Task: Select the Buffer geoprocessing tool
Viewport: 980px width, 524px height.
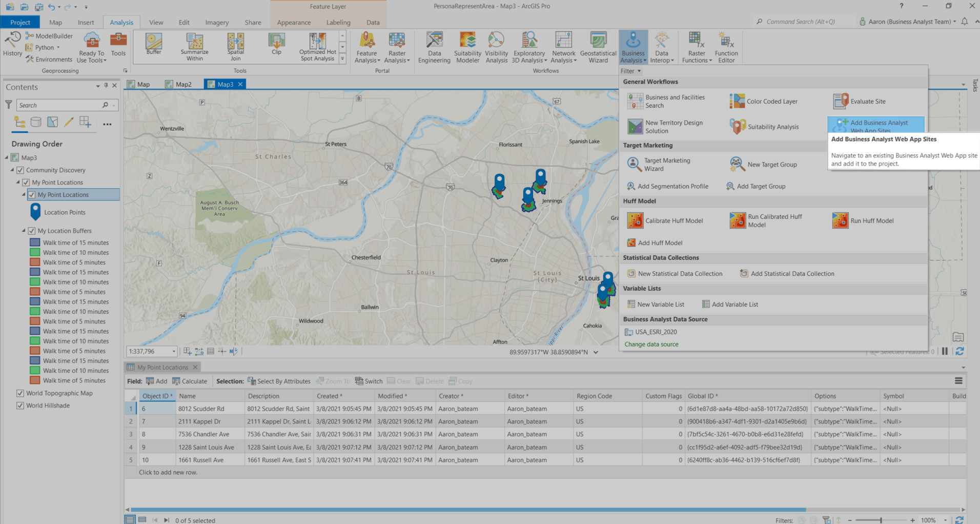Action: [x=153, y=46]
